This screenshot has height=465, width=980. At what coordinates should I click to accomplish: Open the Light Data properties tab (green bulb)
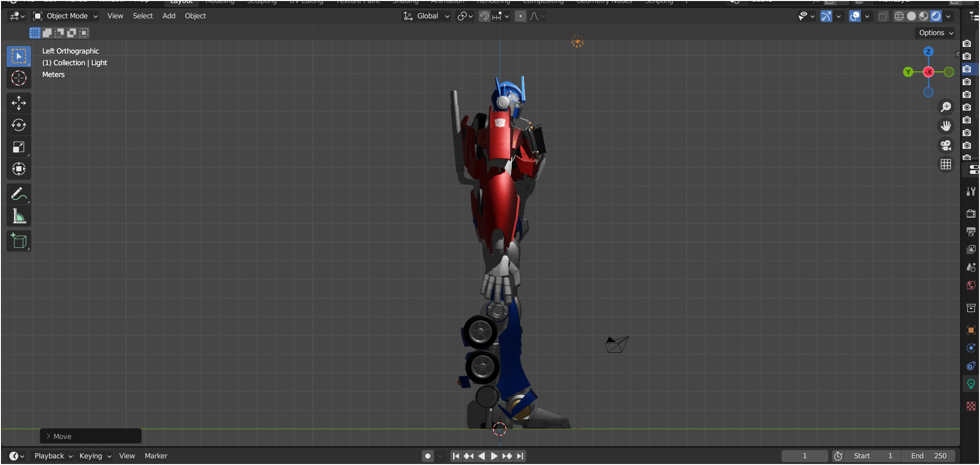(971, 384)
